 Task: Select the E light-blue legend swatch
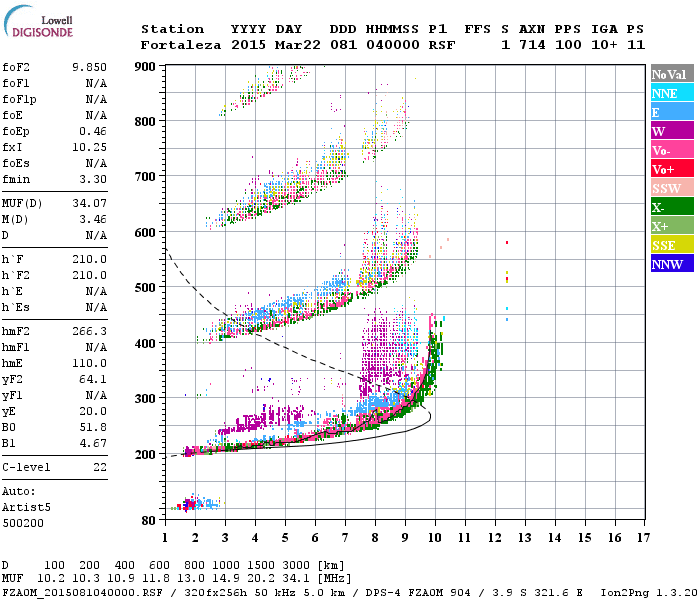[672, 112]
